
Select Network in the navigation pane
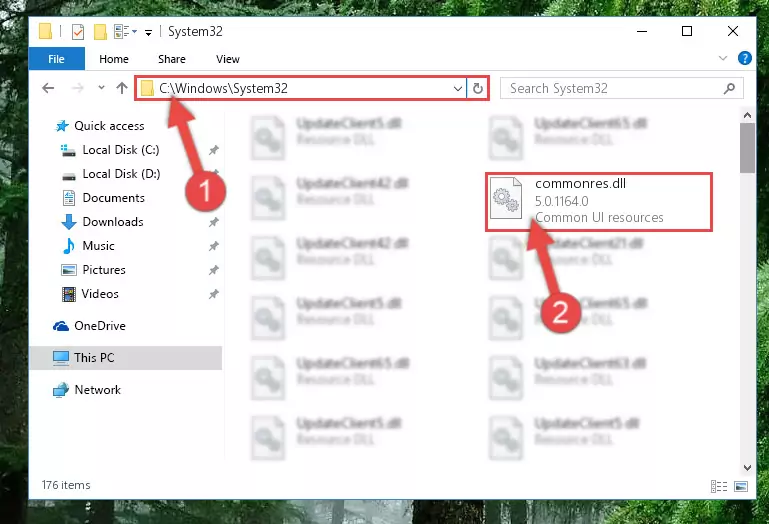(98, 390)
